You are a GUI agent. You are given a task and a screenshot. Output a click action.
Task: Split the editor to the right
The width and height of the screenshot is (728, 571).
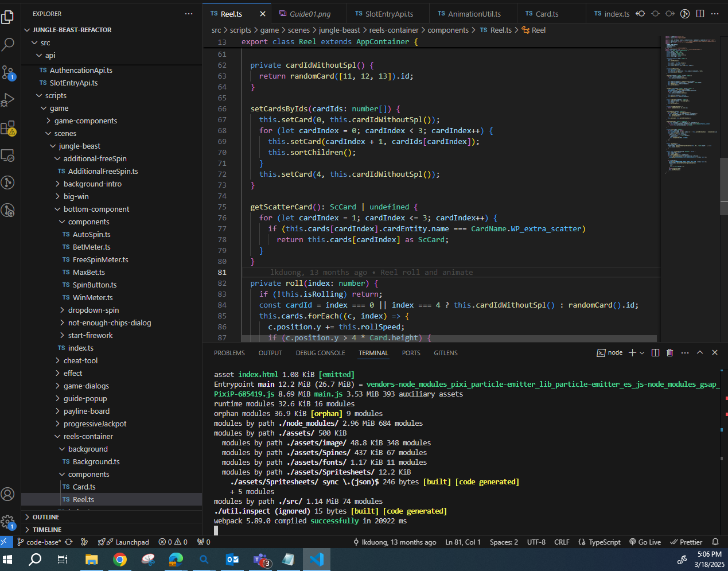point(700,14)
